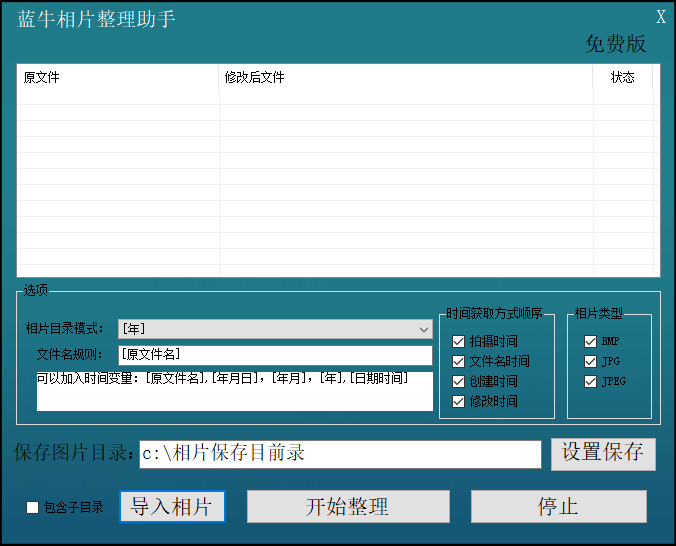Click the 开始整理 button

(x=348, y=507)
